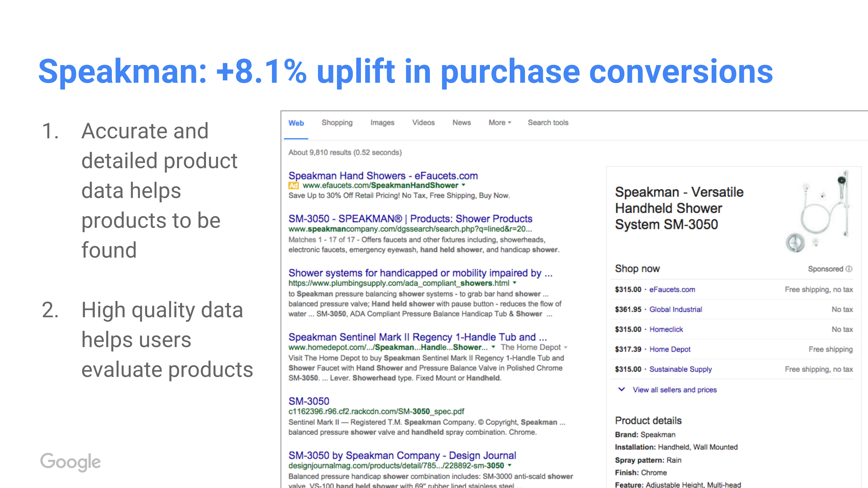
Task: Click c1162396.r96.cf2.rackcdn.com result URL
Action: point(376,411)
